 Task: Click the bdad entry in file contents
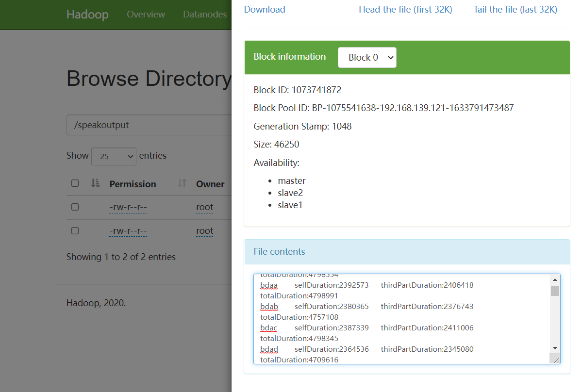269,349
